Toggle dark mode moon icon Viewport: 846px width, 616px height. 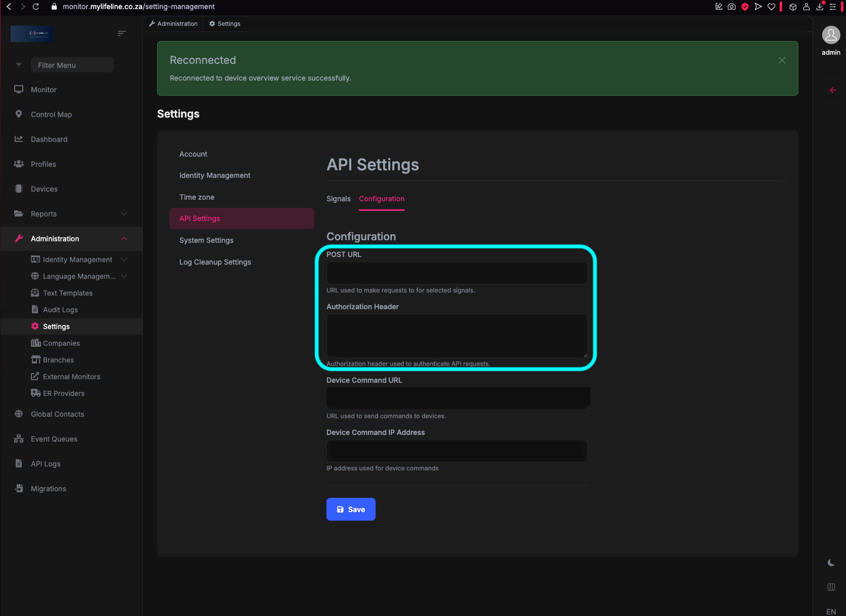click(831, 563)
